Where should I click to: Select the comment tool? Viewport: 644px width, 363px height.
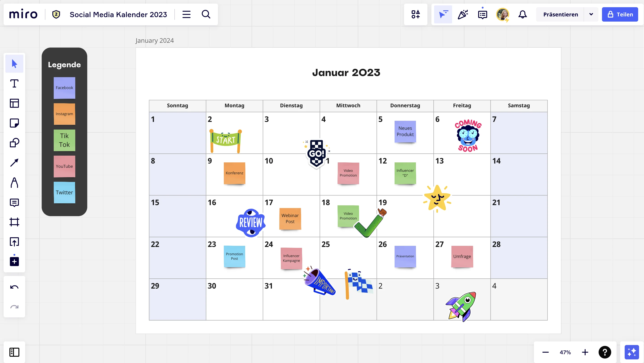coord(15,202)
